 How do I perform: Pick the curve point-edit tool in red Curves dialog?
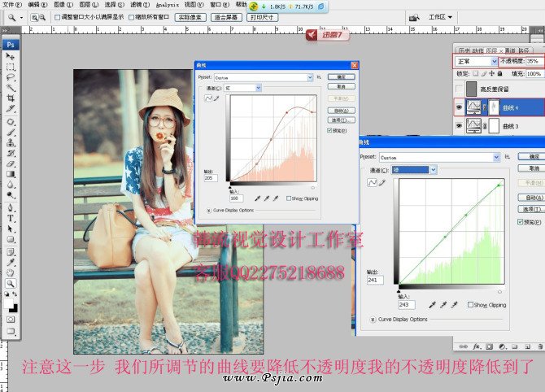pos(208,98)
